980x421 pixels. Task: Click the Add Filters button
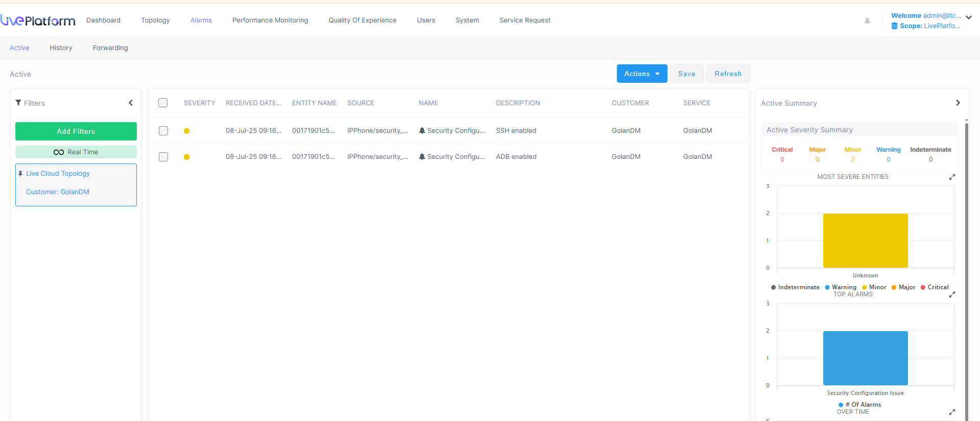point(76,131)
